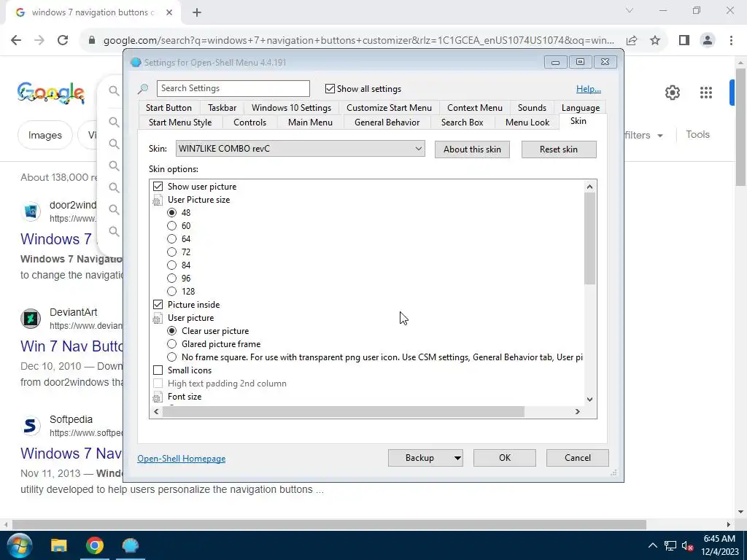This screenshot has width=747, height=560.
Task: Open the Skin dropdown list
Action: click(300, 149)
